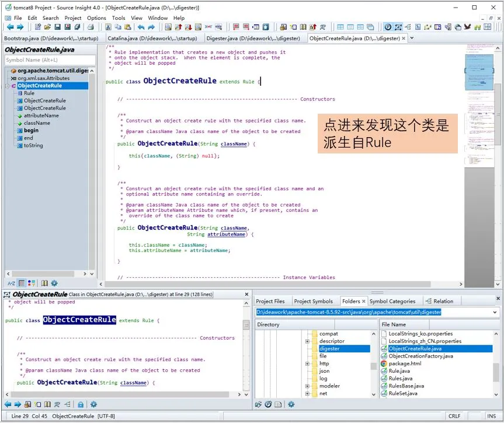Open the Search menu

tap(51, 18)
